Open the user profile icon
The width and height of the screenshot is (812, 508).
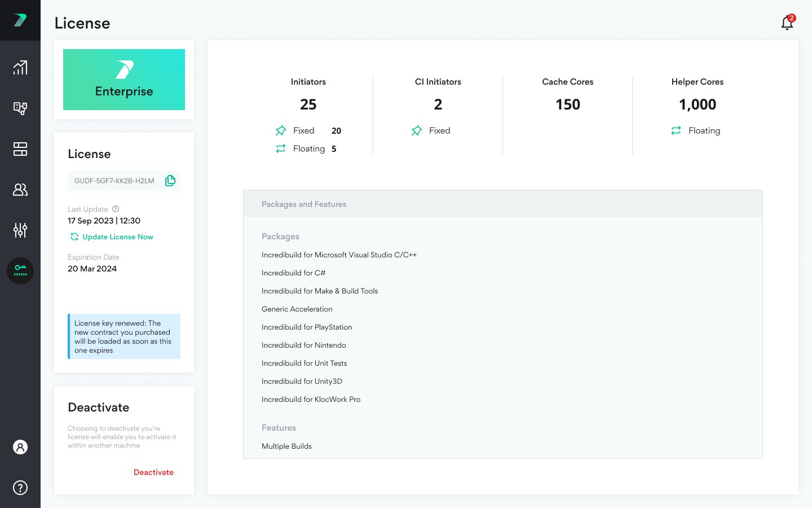tap(20, 447)
